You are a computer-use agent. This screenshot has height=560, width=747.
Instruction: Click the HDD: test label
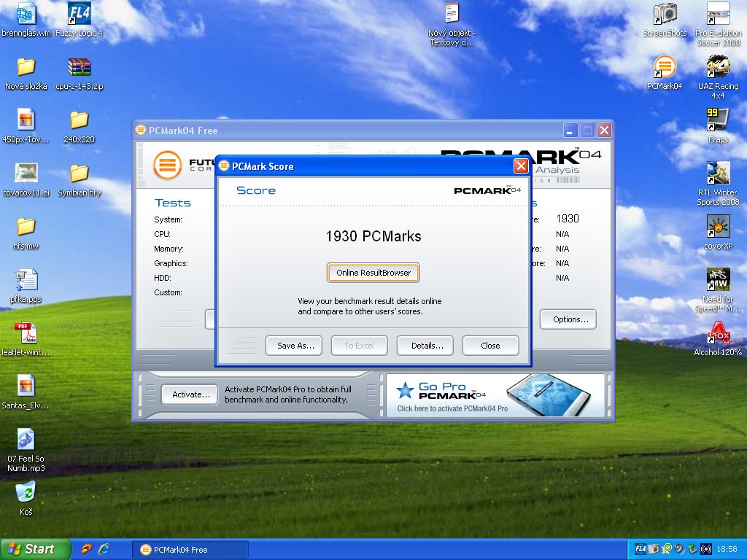tap(163, 278)
